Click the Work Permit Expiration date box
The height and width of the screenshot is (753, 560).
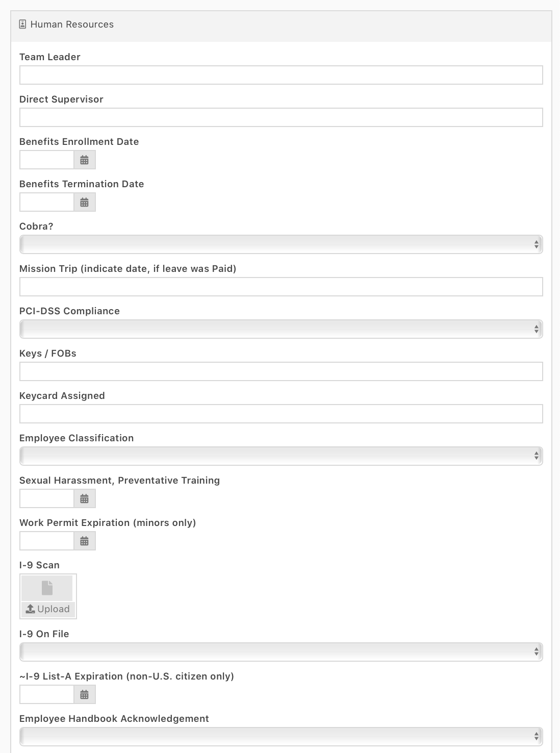[x=47, y=541]
